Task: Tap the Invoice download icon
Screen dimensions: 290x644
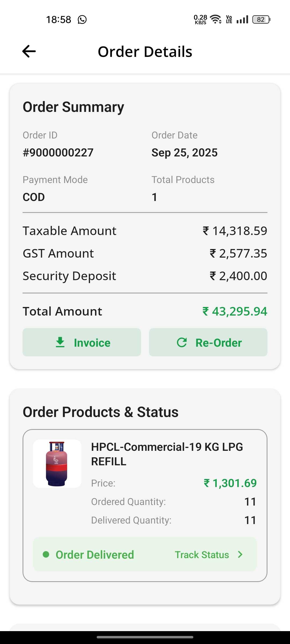Action: (60, 342)
